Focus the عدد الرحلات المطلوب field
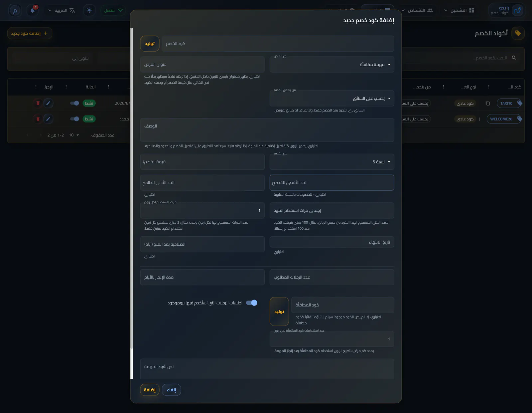Image resolution: width=532 pixels, height=413 pixels. coord(332,277)
